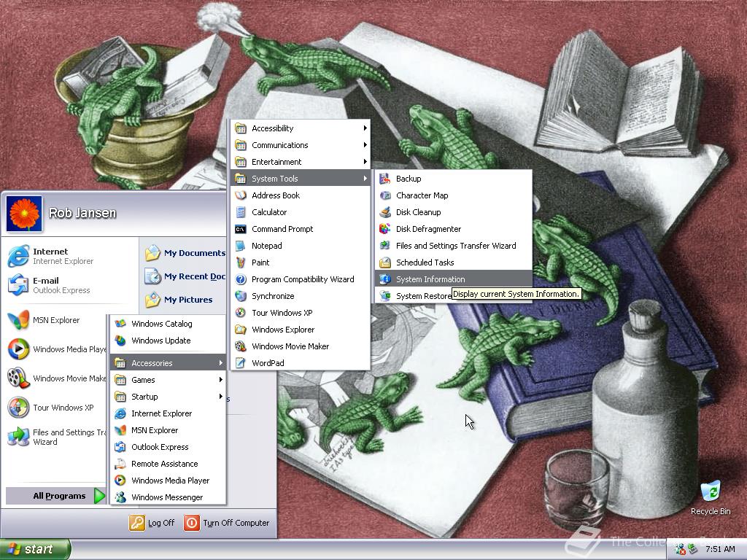Viewport: 747px width, 560px height.
Task: Expand Entertainment submenu
Action: click(300, 162)
